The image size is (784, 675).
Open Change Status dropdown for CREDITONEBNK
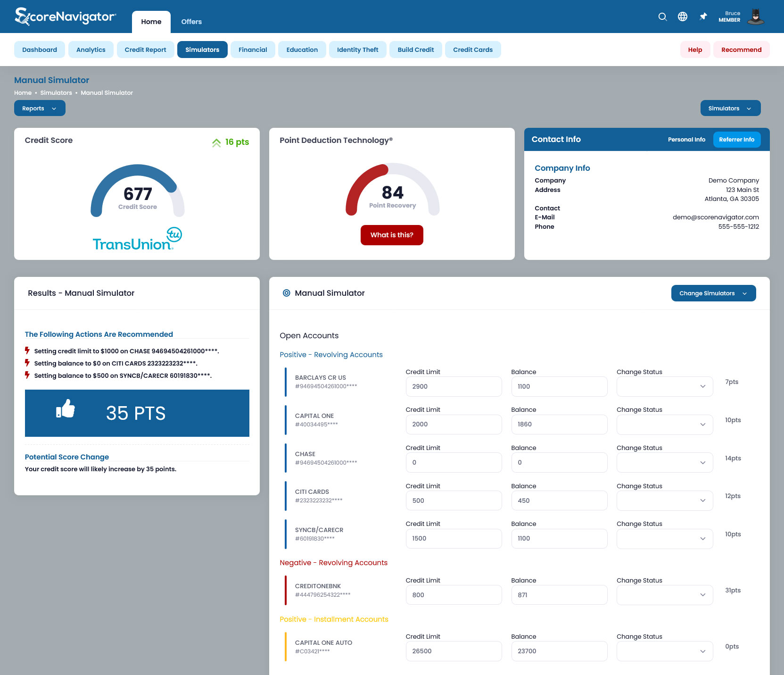[x=665, y=595]
